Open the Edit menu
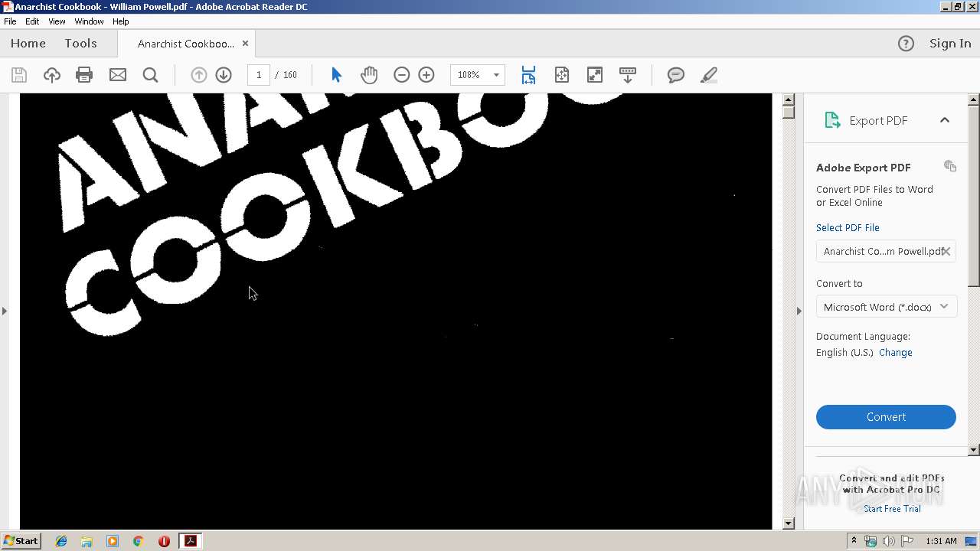This screenshot has width=980, height=551. tap(32, 21)
